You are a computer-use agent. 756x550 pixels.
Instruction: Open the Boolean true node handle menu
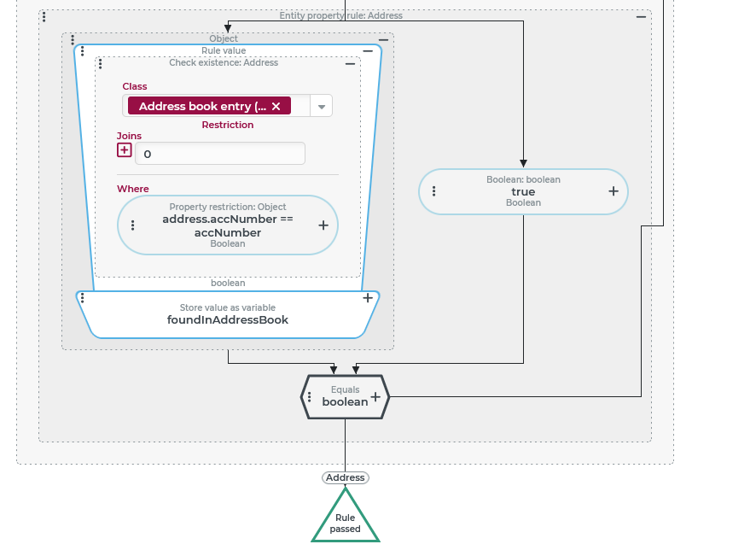pos(433,191)
